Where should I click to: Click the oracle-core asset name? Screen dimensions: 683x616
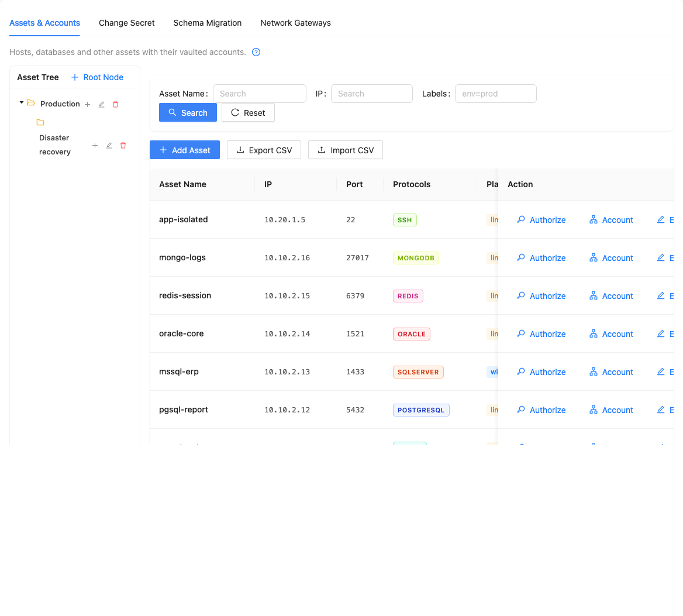tap(181, 333)
